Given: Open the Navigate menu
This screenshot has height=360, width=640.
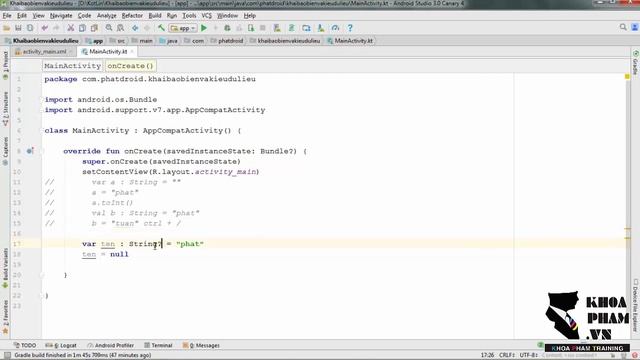Looking at the screenshot, I should click(x=61, y=16).
